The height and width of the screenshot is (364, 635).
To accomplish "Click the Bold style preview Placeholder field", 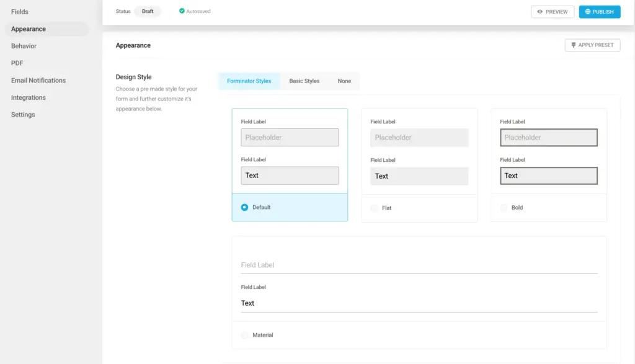I will [x=548, y=138].
